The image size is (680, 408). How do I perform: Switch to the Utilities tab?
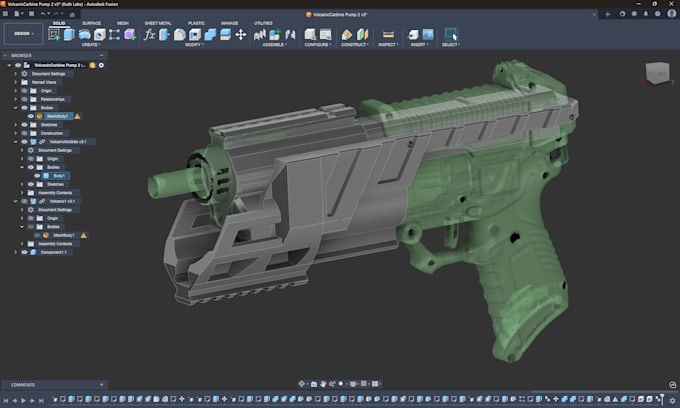pyautogui.click(x=263, y=23)
